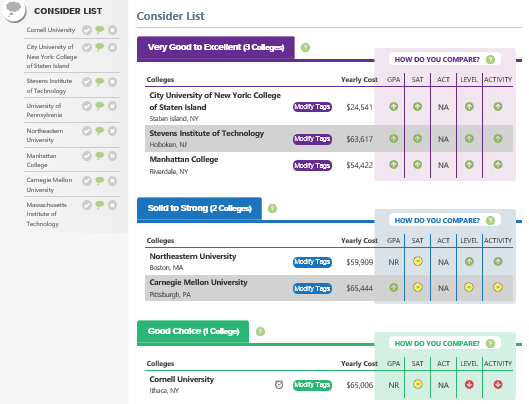Click checkmark icon for Northeastern University in sidebar
Viewport: 529px width, 404px height.
(87, 131)
